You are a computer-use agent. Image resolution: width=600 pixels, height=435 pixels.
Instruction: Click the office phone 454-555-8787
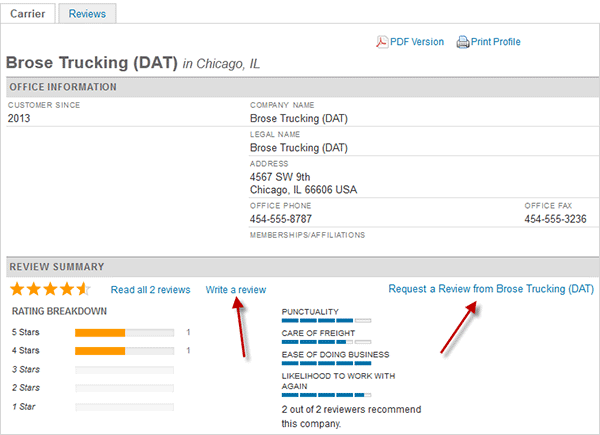pyautogui.click(x=281, y=219)
